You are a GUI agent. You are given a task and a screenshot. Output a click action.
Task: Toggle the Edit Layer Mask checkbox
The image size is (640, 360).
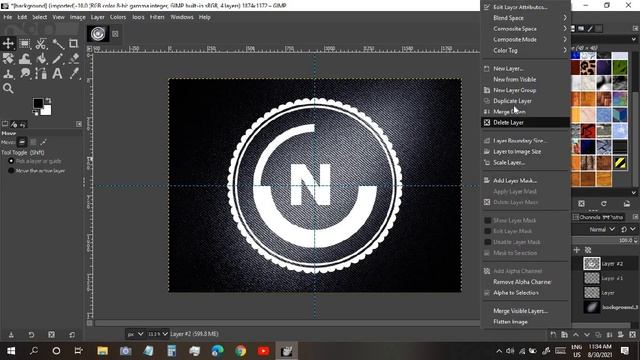[x=487, y=231]
